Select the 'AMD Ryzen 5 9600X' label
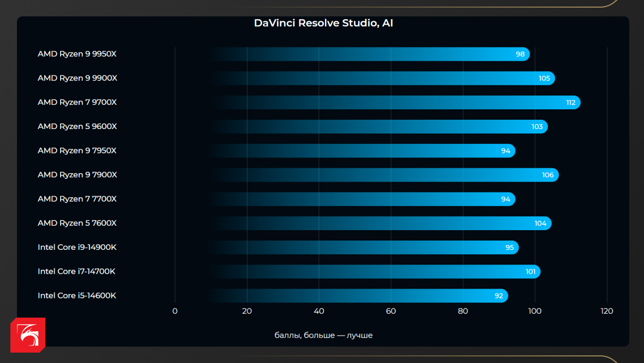The image size is (644, 363). point(77,127)
